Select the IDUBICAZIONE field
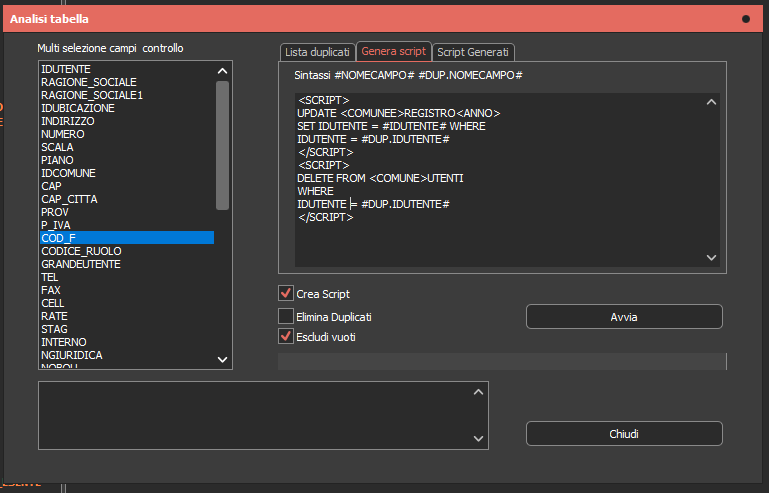 pos(127,108)
